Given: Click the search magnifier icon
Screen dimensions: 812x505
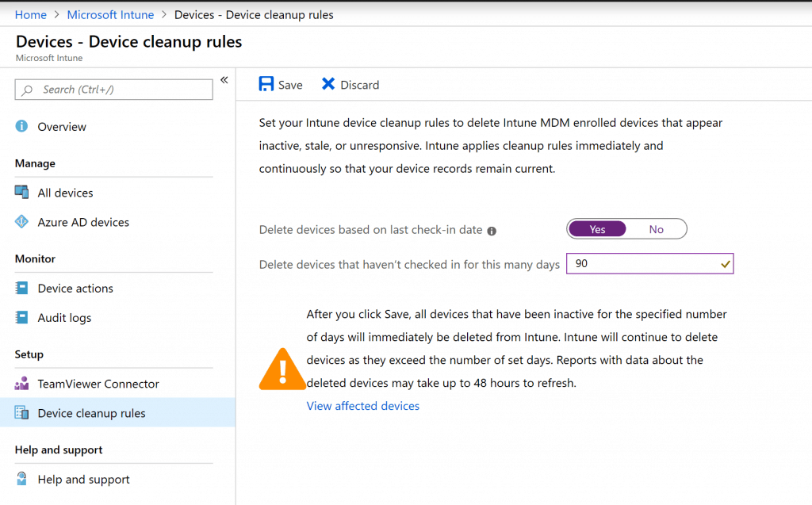Looking at the screenshot, I should click(x=28, y=90).
